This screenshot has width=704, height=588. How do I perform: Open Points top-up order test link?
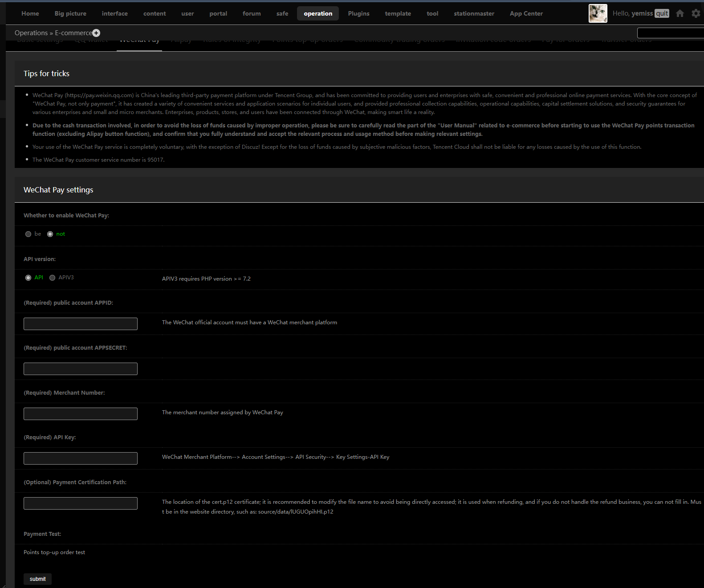(54, 552)
